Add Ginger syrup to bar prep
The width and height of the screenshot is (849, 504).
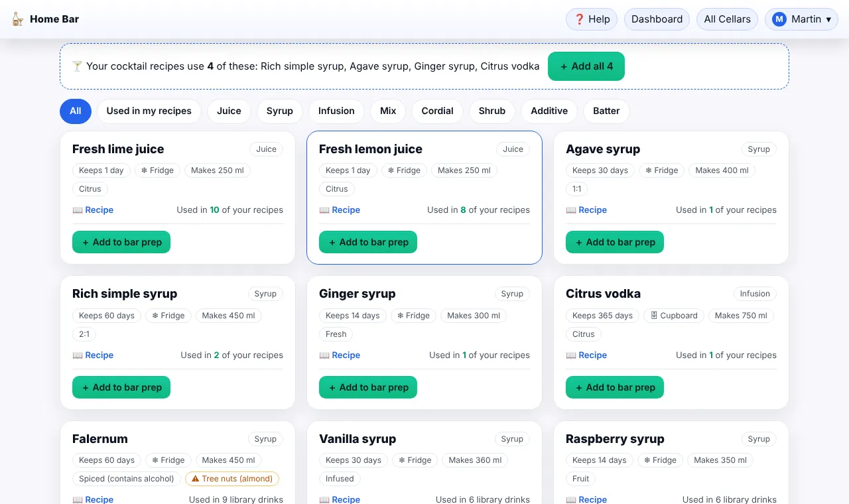pos(368,387)
